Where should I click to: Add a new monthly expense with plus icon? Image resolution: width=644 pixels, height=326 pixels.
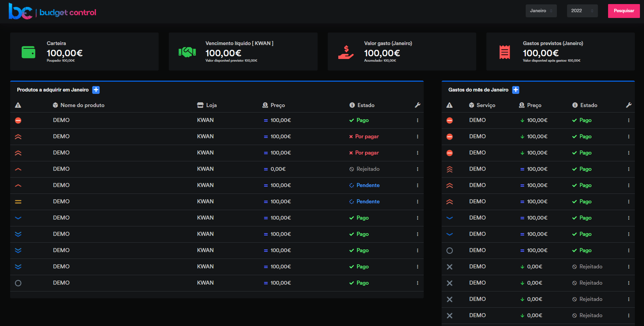point(516,90)
